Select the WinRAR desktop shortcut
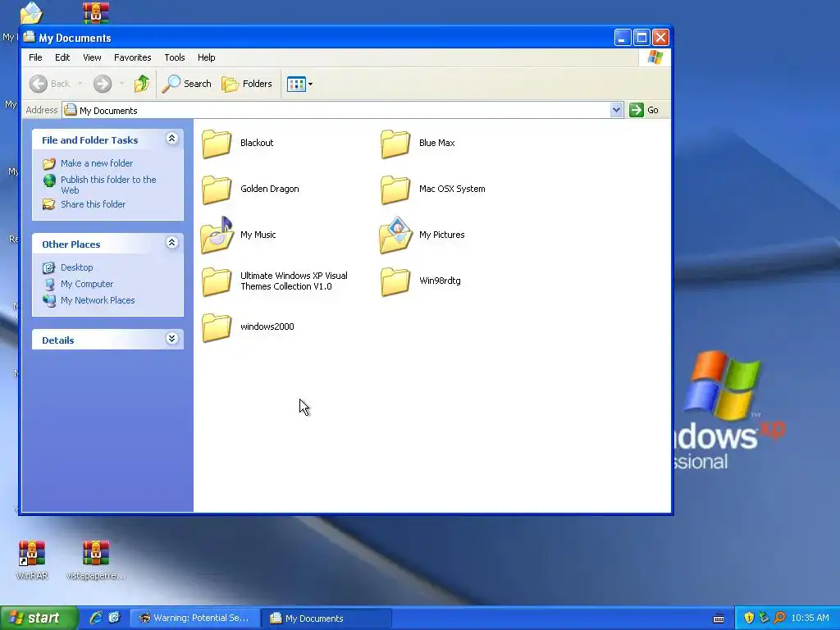 (32, 560)
